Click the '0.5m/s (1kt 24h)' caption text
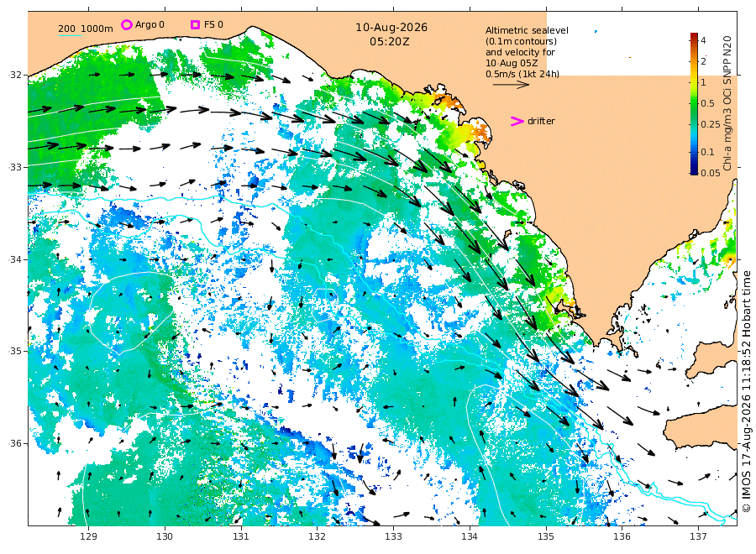Screen dimensions: 756x554 pyautogui.click(x=522, y=74)
